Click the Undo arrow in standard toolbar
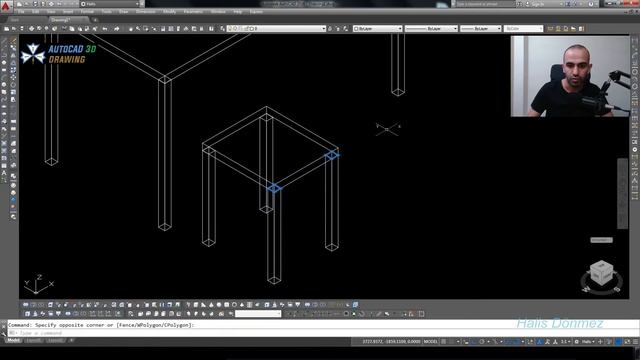The image size is (640, 360). [x=105, y=29]
